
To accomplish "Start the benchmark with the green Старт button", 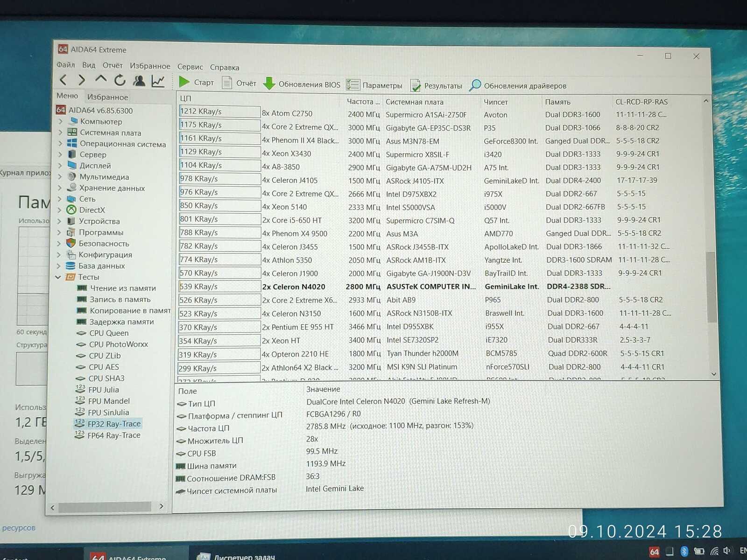I will coord(196,83).
